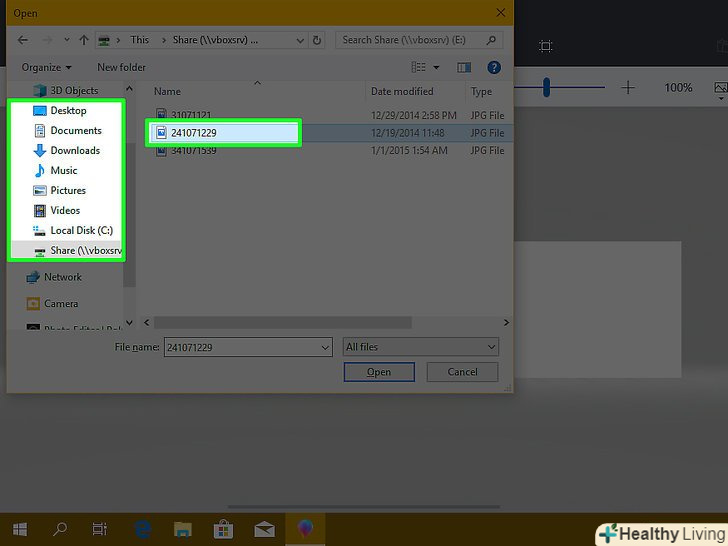Open more view options arrow
Viewport: 728px width, 546px height.
click(x=436, y=68)
